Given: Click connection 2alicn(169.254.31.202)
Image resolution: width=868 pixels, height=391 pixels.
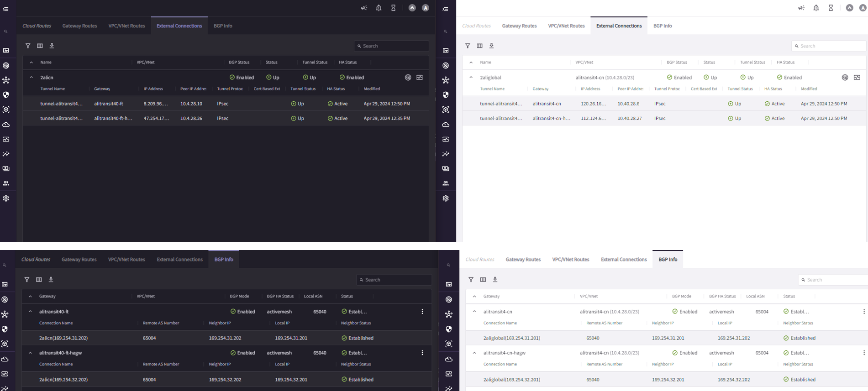Looking at the screenshot, I should [x=63, y=338].
